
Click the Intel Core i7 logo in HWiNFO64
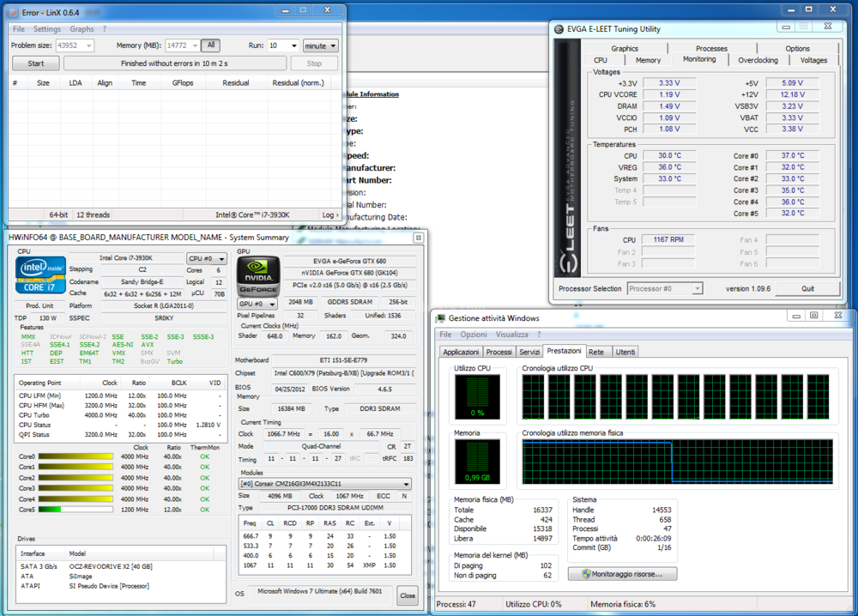tap(40, 275)
